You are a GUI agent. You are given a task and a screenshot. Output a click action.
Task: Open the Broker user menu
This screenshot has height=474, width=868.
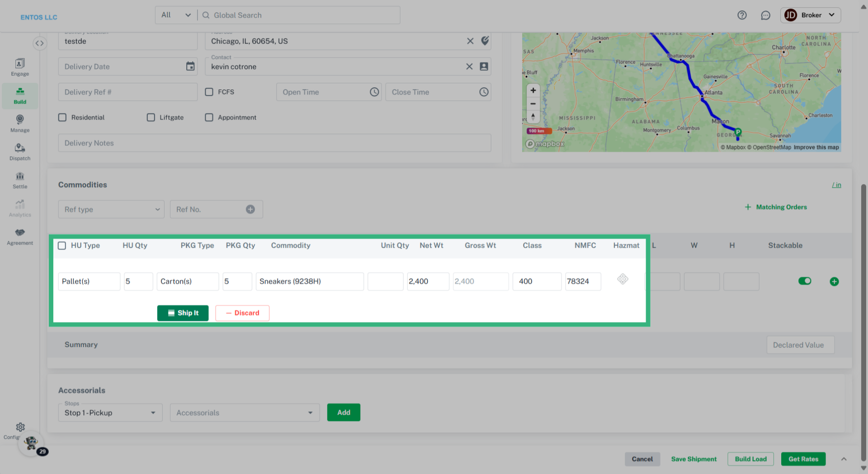click(811, 15)
